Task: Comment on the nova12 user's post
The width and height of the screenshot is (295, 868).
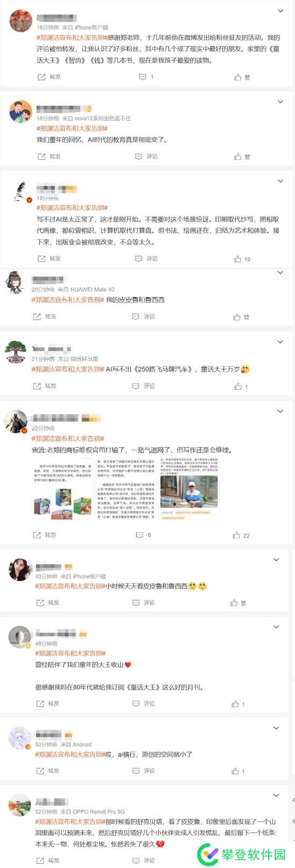Action: [146, 157]
